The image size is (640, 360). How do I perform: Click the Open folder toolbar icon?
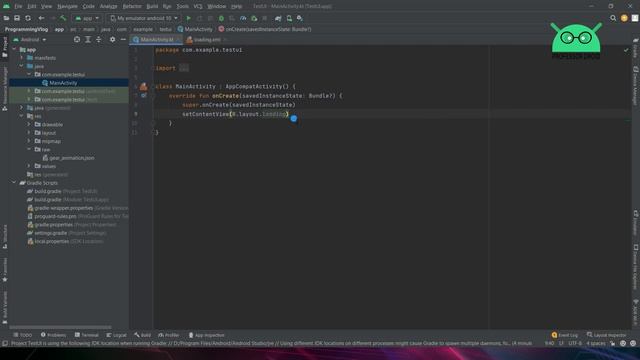click(6, 18)
